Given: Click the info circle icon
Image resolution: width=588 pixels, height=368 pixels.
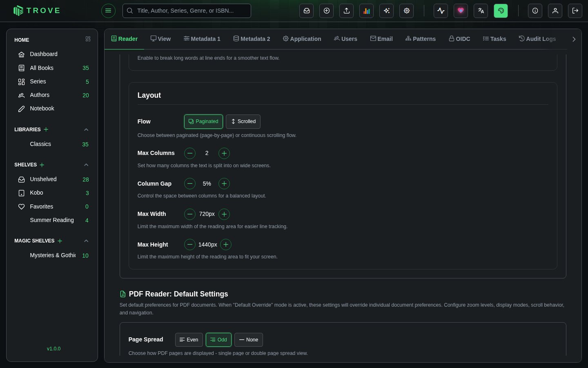Looking at the screenshot, I should point(535,11).
